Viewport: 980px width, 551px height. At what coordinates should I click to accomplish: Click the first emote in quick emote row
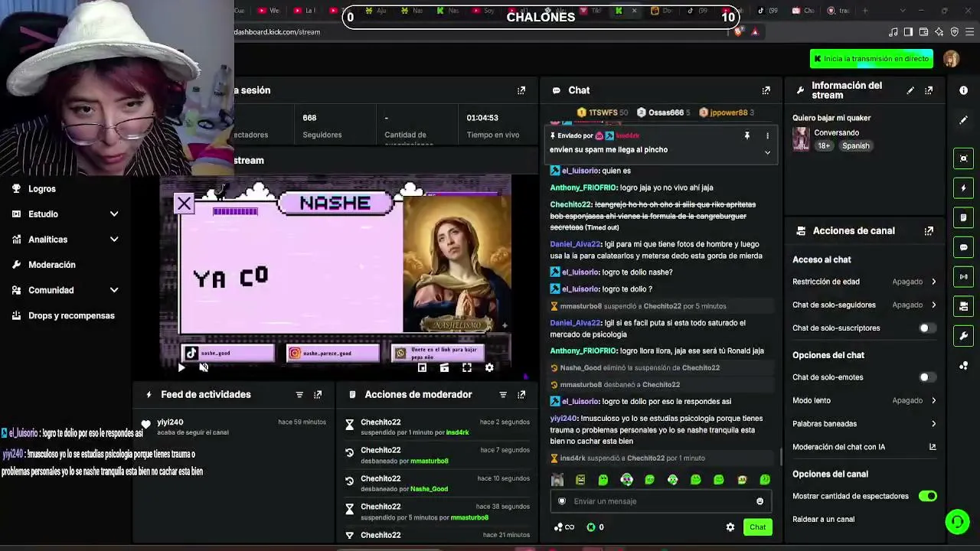click(x=557, y=480)
